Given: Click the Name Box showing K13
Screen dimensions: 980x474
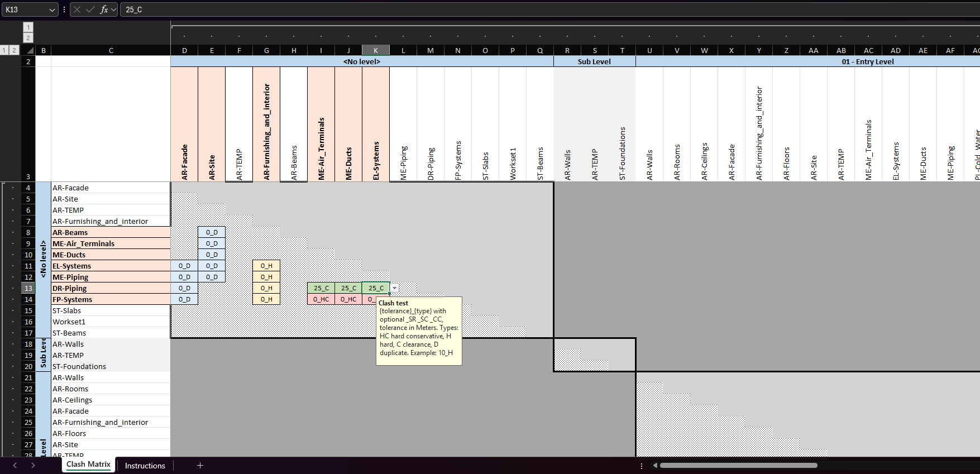Looking at the screenshot, I should tap(25, 9).
